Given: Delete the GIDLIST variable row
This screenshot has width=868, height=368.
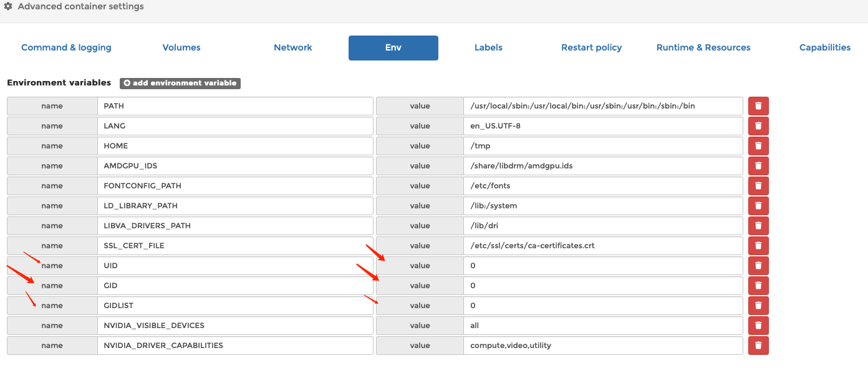Looking at the screenshot, I should (758, 306).
